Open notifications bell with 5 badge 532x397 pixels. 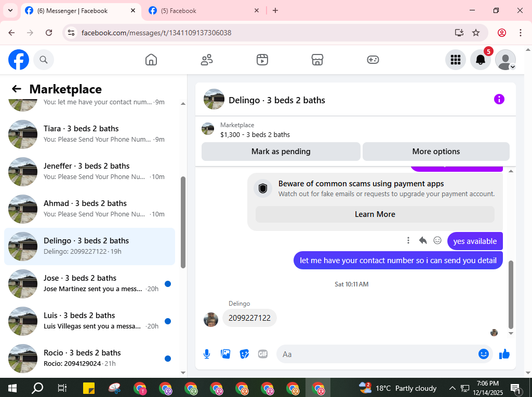(481, 60)
